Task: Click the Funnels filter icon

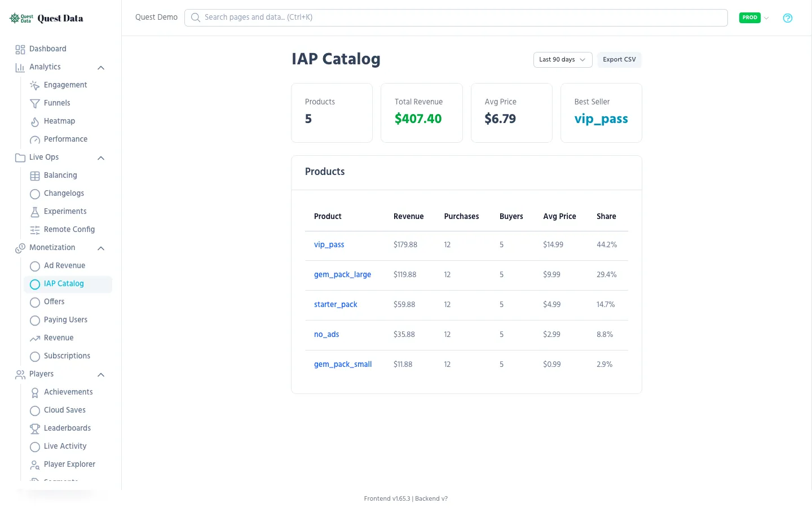Action: coord(35,103)
